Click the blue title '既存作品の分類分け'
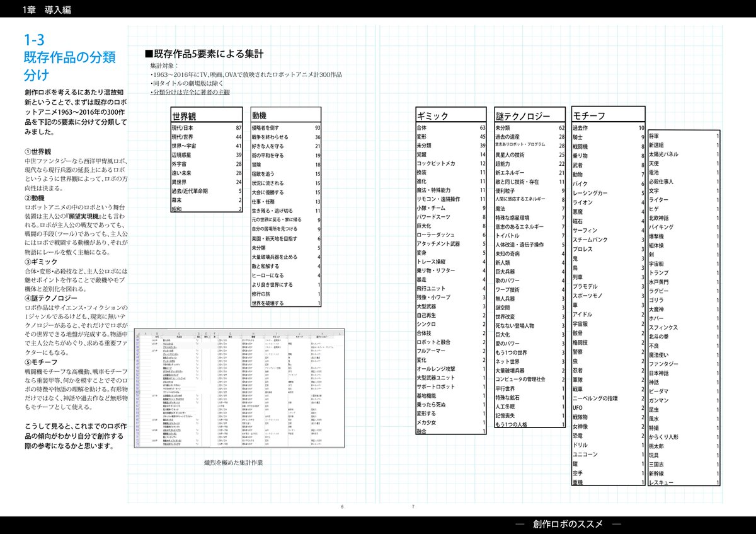This screenshot has height=534, width=756. tap(69, 66)
